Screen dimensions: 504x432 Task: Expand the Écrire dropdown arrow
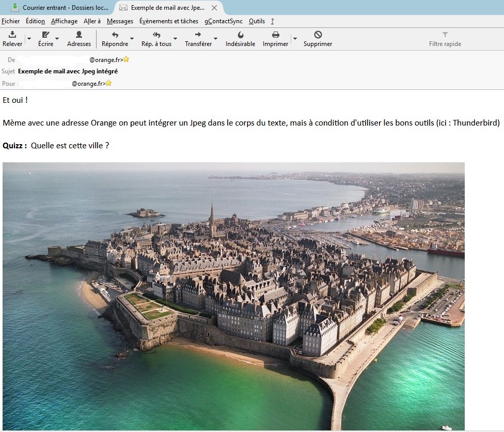[57, 39]
